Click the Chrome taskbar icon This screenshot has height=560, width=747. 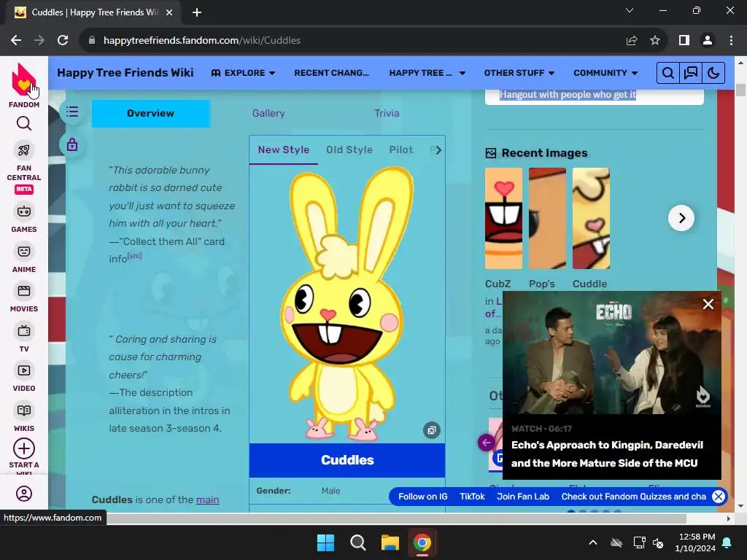(422, 542)
